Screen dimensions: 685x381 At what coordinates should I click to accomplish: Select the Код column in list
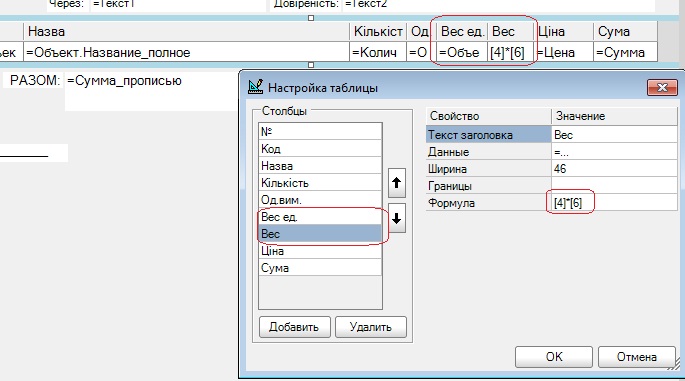(x=320, y=149)
